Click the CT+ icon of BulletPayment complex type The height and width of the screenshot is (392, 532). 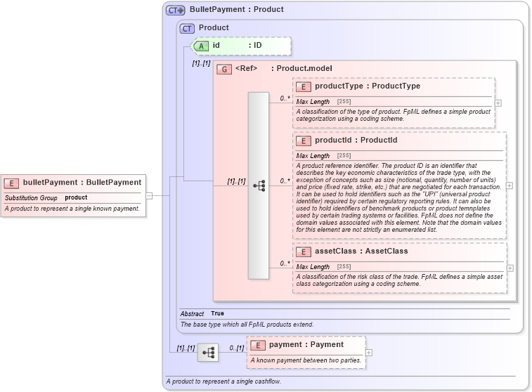coord(176,10)
